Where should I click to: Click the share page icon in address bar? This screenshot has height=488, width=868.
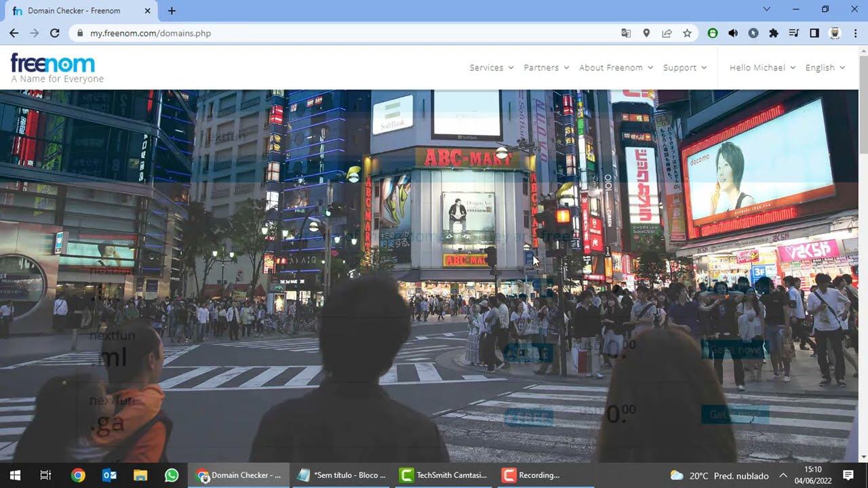point(667,33)
